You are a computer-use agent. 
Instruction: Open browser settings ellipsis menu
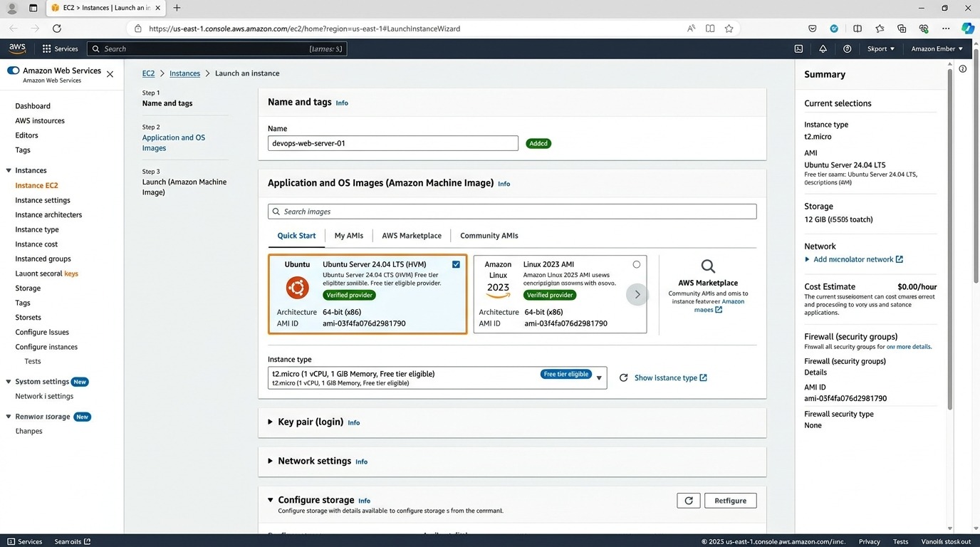click(x=946, y=28)
